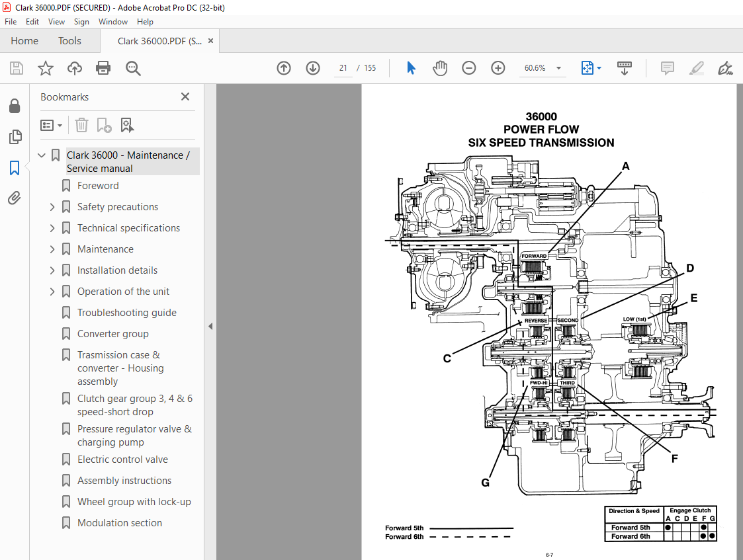743x560 pixels.
Task: Open the Foreword bookmark
Action: pyautogui.click(x=98, y=186)
